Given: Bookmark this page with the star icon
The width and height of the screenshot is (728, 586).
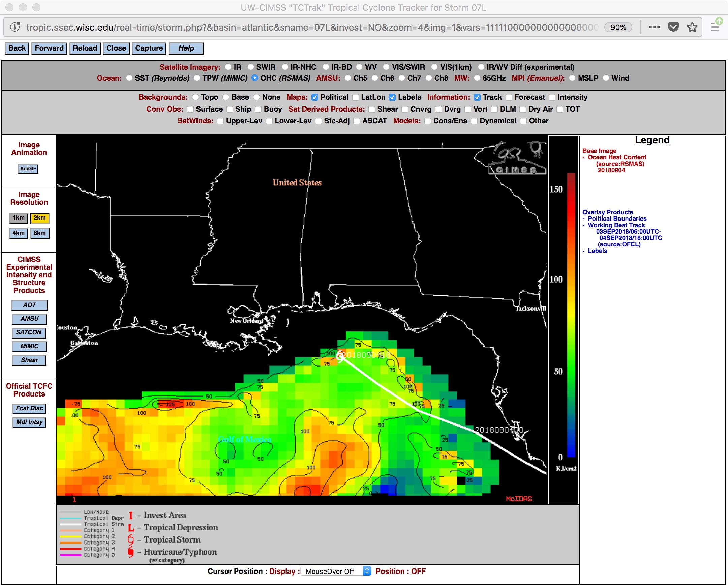Looking at the screenshot, I should (692, 27).
